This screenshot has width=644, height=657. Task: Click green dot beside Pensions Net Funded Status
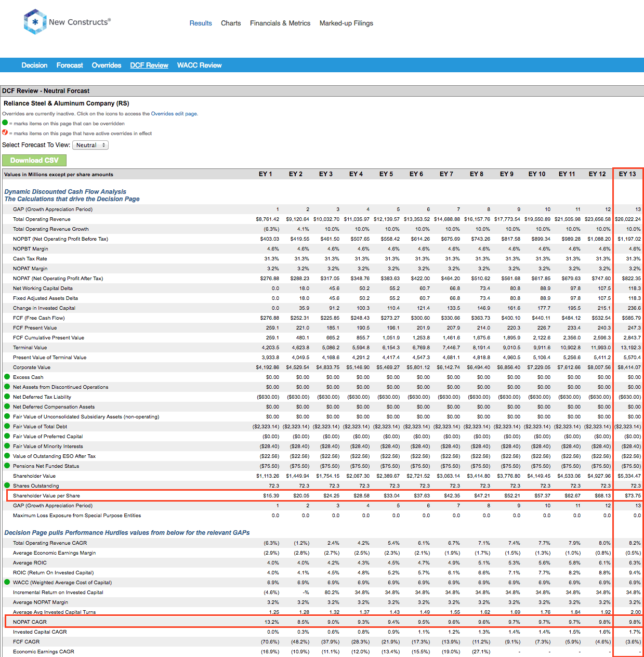(x=7, y=466)
